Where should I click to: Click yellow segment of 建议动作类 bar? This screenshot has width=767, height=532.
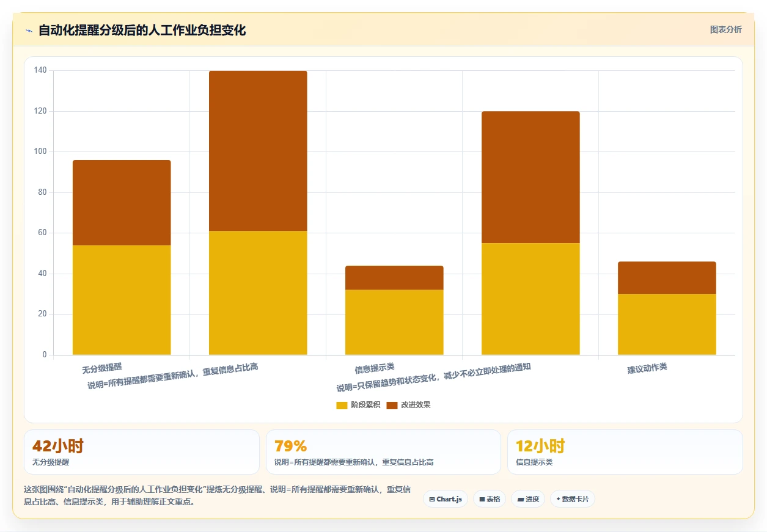[x=667, y=324]
